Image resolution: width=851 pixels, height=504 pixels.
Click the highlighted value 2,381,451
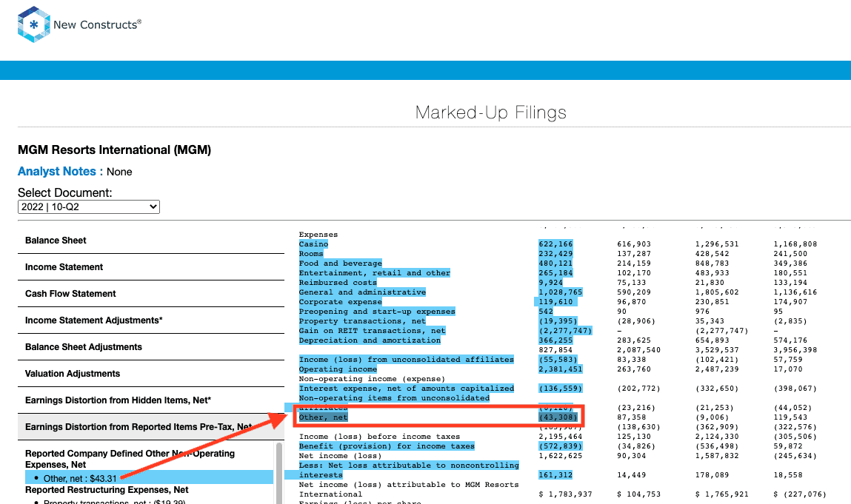click(561, 369)
